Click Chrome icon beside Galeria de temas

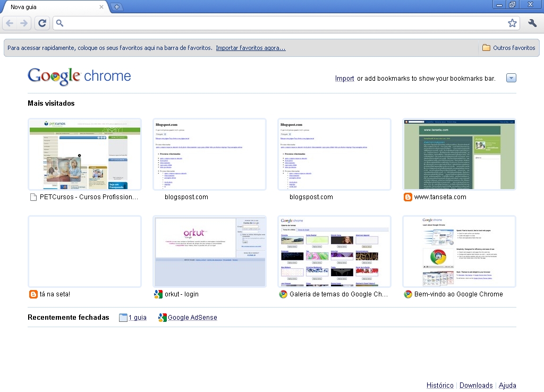(283, 294)
